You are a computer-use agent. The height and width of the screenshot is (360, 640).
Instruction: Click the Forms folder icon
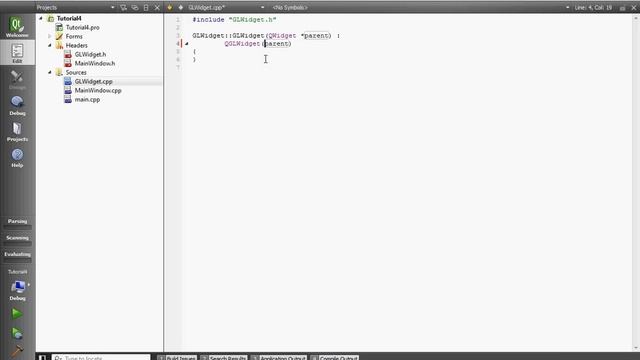click(59, 36)
